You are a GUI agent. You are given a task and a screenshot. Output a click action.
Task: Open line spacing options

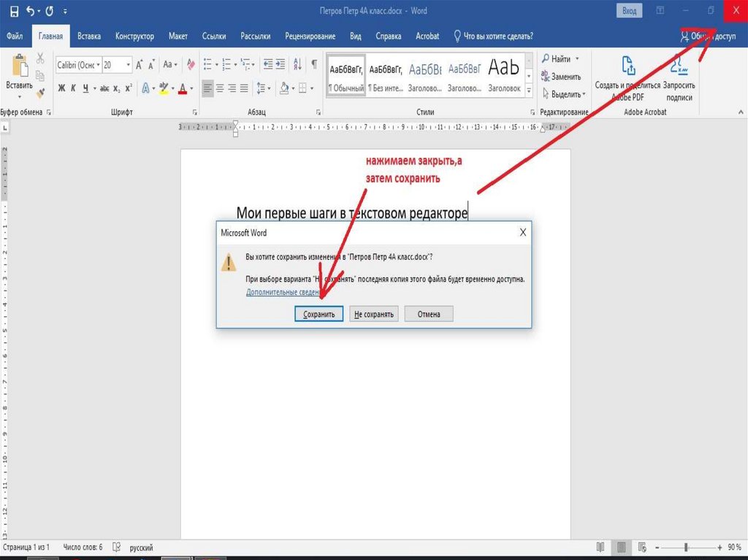point(263,88)
